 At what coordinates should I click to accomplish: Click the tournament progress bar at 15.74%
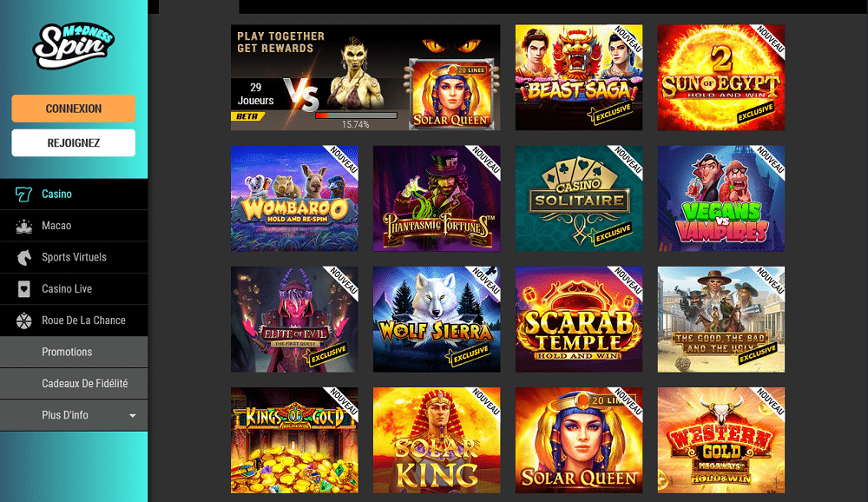356,116
